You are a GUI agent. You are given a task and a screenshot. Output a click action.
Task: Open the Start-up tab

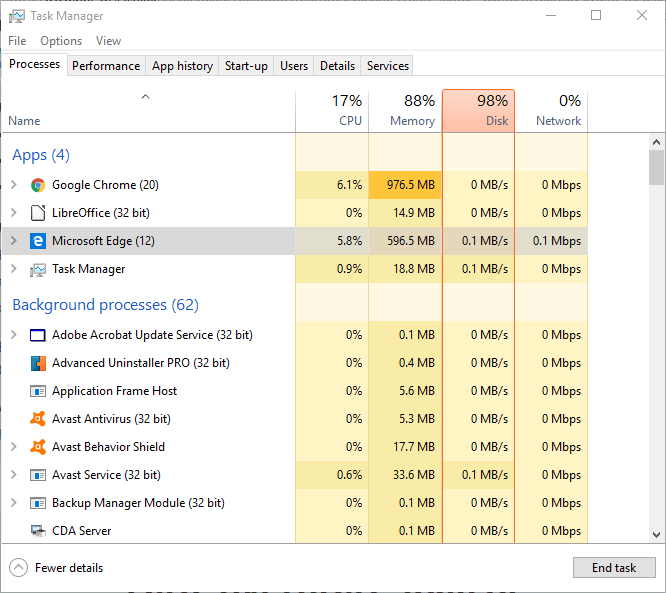coord(246,66)
